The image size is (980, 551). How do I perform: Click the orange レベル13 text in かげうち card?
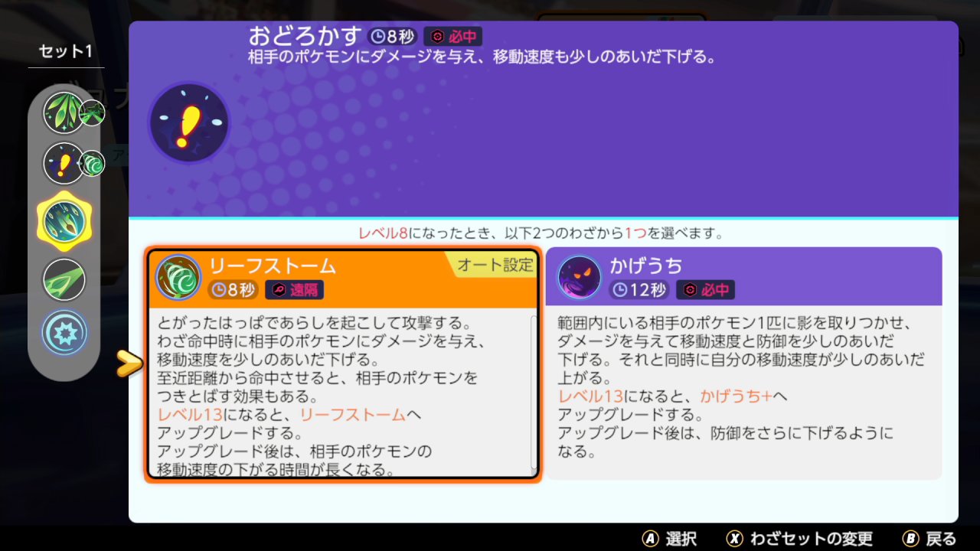[x=590, y=396]
